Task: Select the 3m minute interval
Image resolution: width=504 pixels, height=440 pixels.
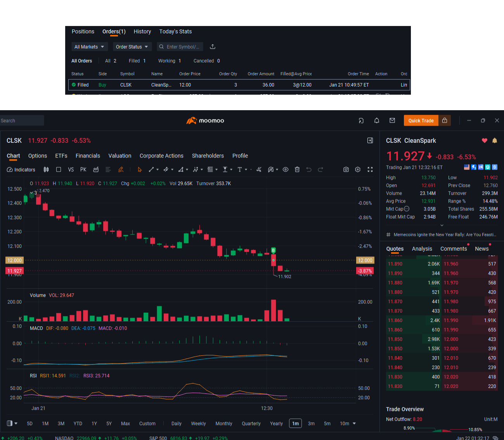Action: click(311, 423)
